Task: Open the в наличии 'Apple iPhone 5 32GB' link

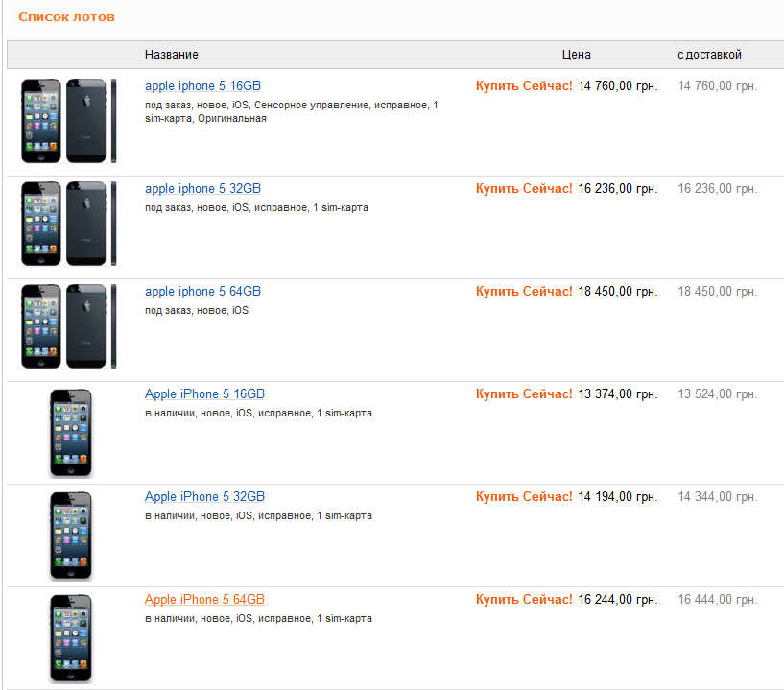Action: coord(204,497)
